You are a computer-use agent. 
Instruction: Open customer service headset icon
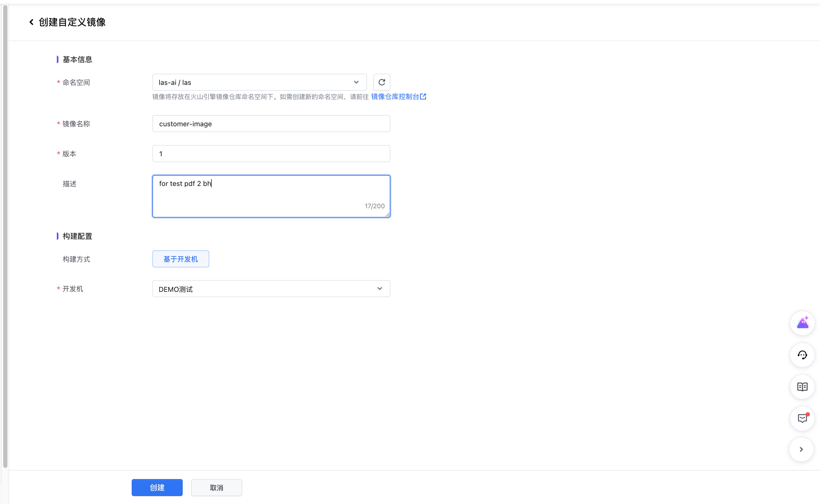click(x=802, y=355)
